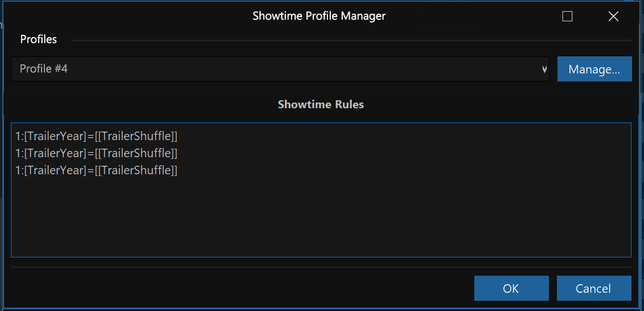The image size is (644, 311).
Task: Click [TrailerYear] token in second rule
Action: pyautogui.click(x=55, y=153)
